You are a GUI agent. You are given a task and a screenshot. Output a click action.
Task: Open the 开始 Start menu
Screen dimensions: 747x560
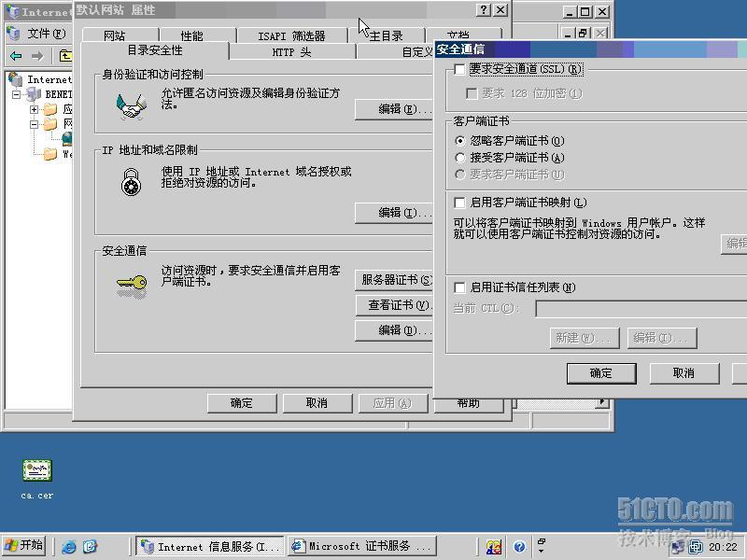click(24, 545)
